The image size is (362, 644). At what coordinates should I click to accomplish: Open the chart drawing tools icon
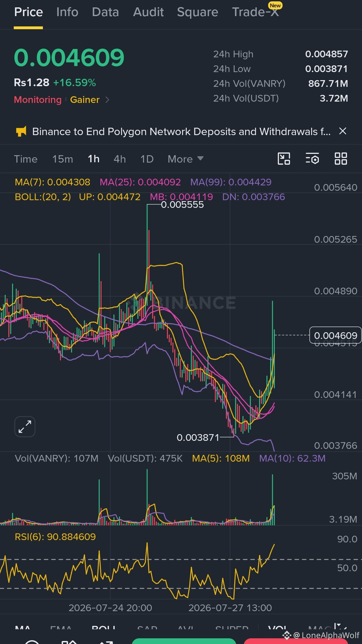(x=284, y=159)
